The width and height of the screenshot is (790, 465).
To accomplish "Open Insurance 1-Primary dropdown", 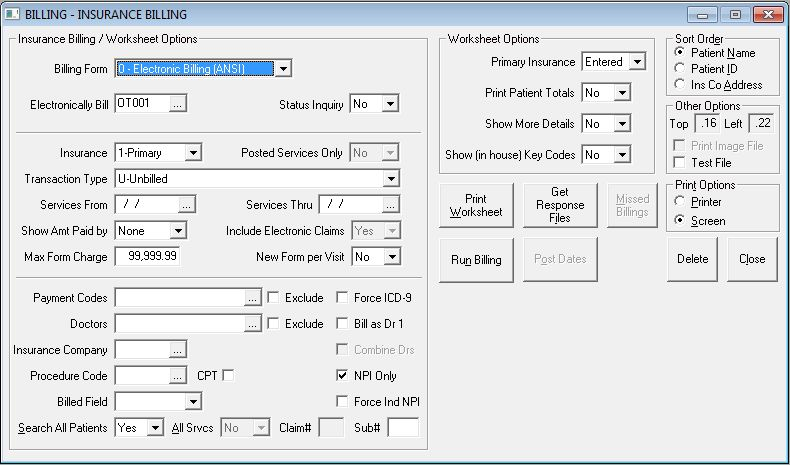I will tap(193, 153).
